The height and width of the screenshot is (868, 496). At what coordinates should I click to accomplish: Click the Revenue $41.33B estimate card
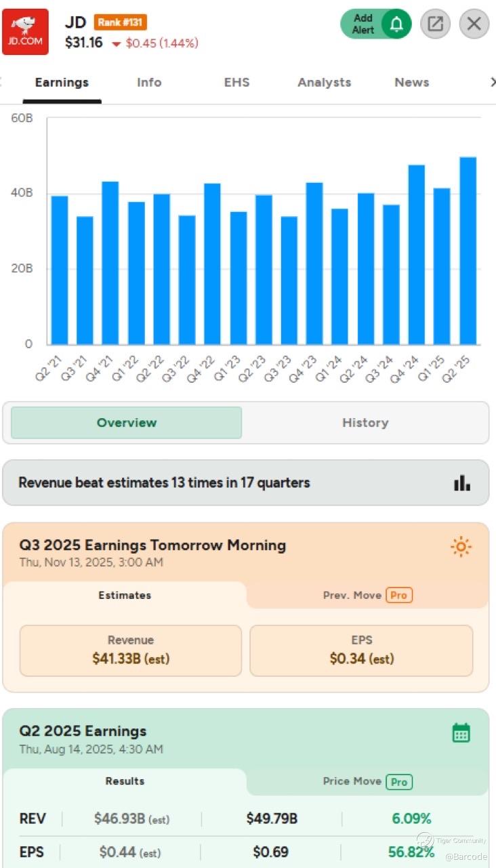tap(131, 650)
